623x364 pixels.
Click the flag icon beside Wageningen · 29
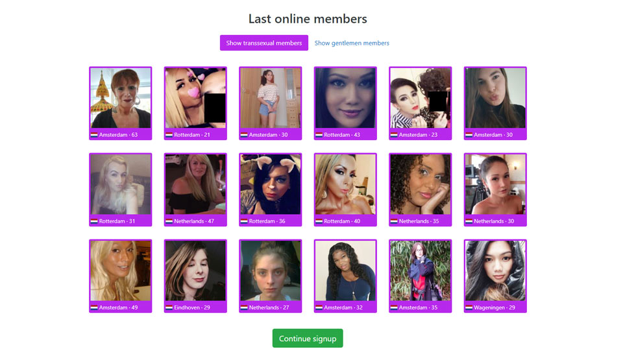pyautogui.click(x=469, y=308)
